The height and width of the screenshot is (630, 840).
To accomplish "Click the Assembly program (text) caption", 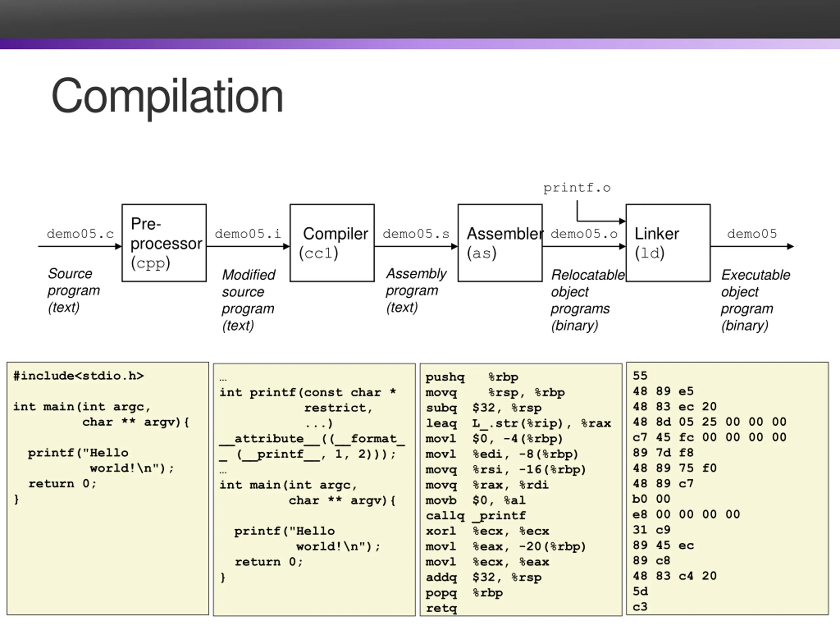I will (416, 290).
